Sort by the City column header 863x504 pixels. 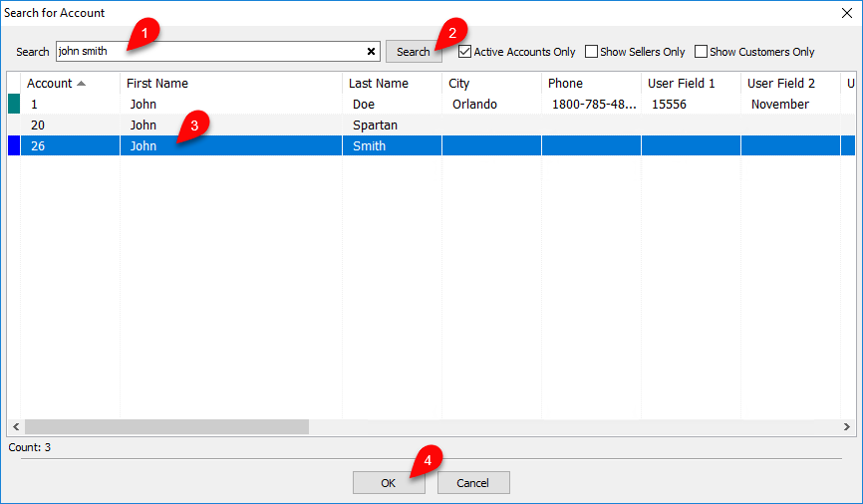[491, 83]
